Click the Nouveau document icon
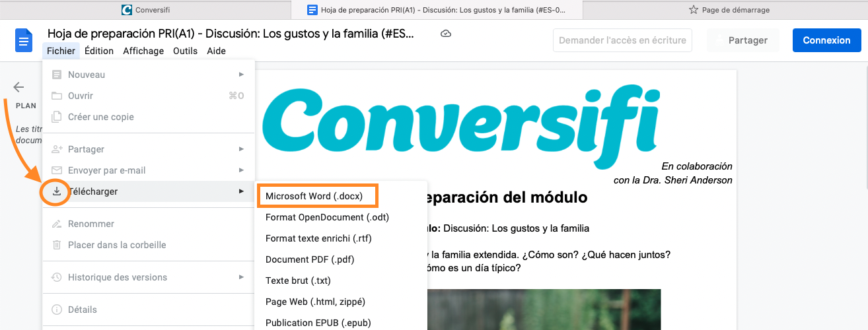Screen dimensions: 868x330 57,75
